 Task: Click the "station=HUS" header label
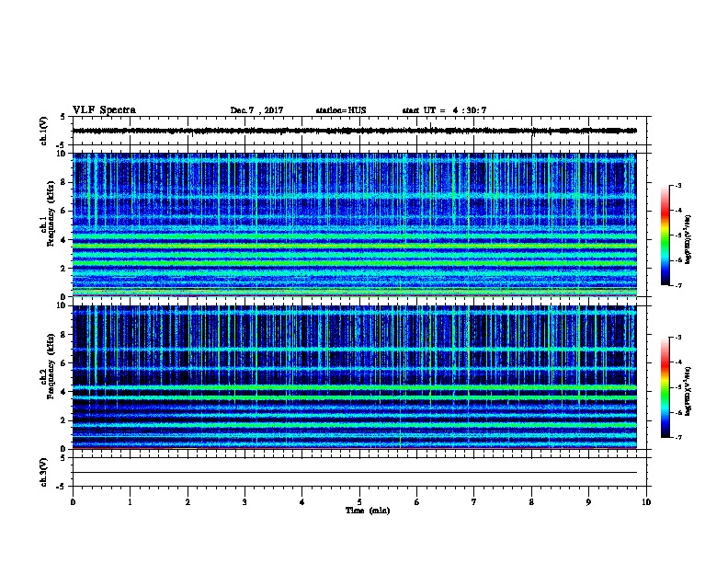tap(341, 110)
